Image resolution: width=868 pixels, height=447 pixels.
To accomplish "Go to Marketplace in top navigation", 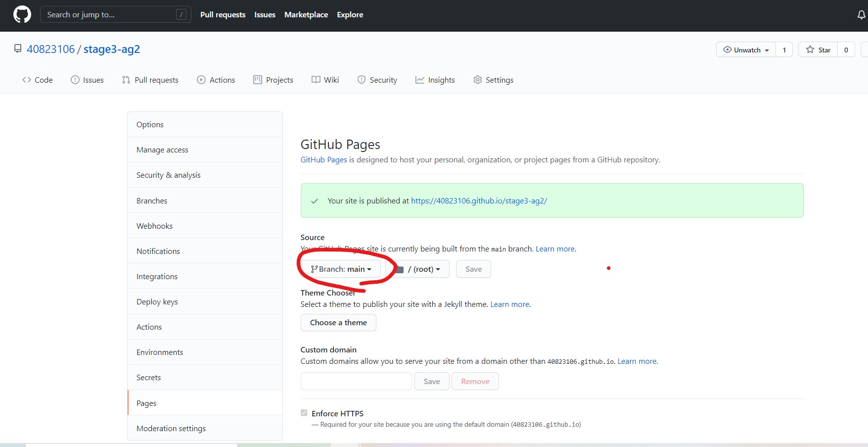I will 306,15.
